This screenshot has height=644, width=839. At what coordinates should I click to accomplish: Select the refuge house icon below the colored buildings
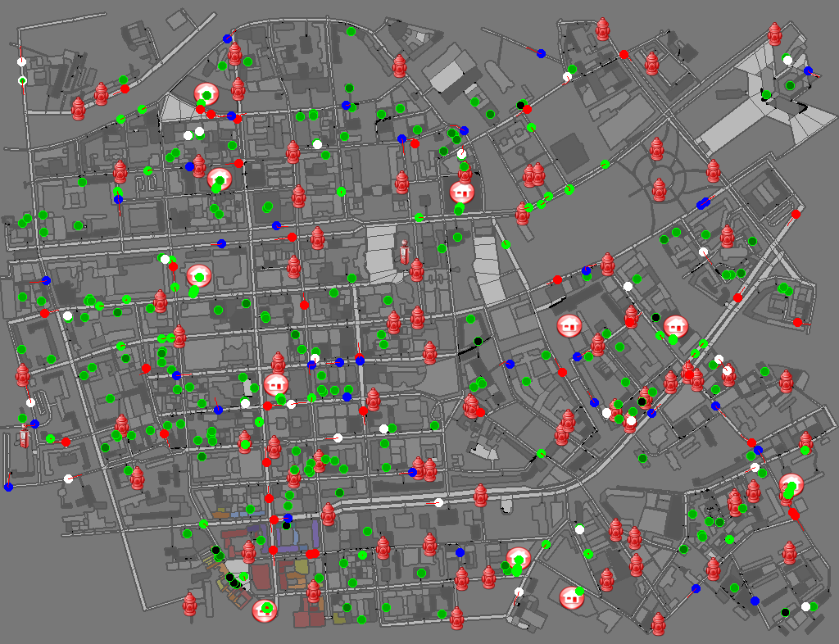tap(265, 610)
